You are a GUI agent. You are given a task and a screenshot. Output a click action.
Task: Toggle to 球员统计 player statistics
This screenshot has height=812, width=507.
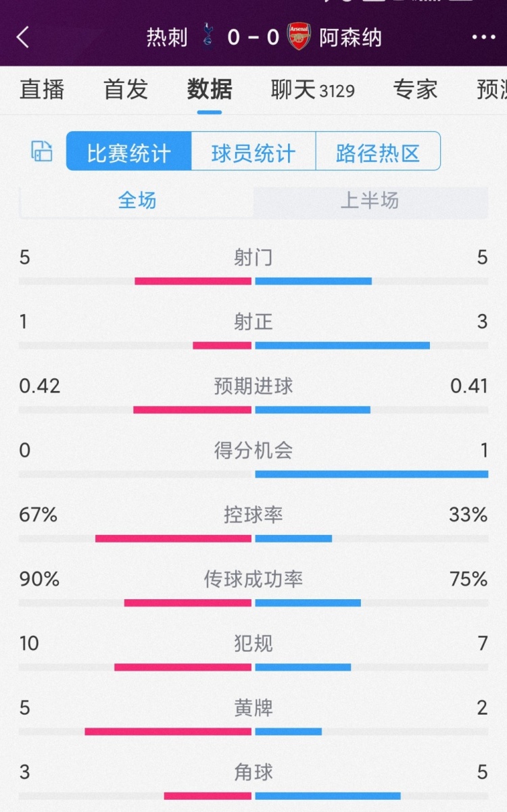pyautogui.click(x=254, y=151)
